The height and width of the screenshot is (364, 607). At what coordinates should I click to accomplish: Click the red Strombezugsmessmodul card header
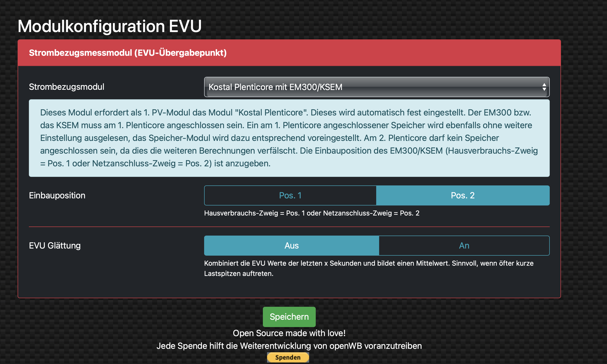[289, 53]
